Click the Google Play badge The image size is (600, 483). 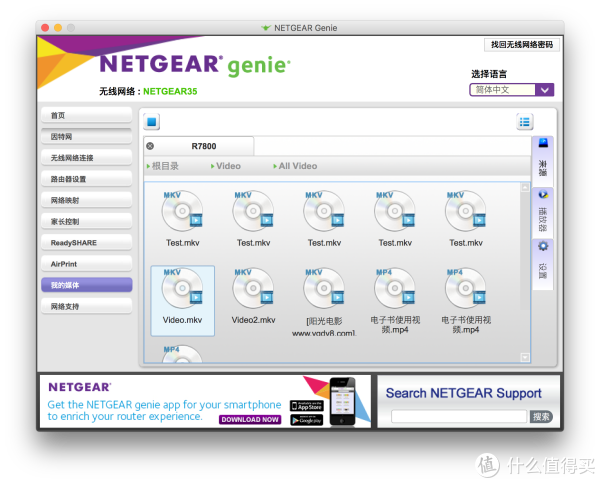point(307,420)
